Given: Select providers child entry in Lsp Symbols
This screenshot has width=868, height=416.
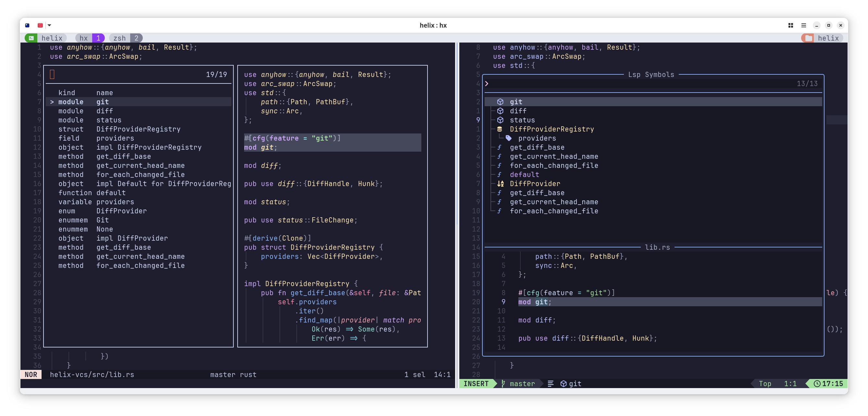Looking at the screenshot, I should tap(537, 138).
